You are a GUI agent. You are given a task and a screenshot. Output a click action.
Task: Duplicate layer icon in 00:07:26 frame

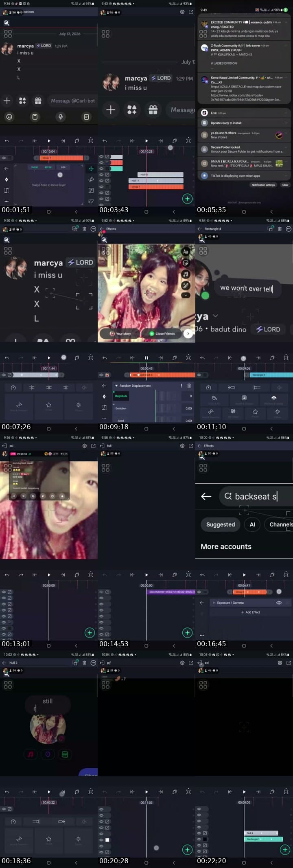(75, 229)
